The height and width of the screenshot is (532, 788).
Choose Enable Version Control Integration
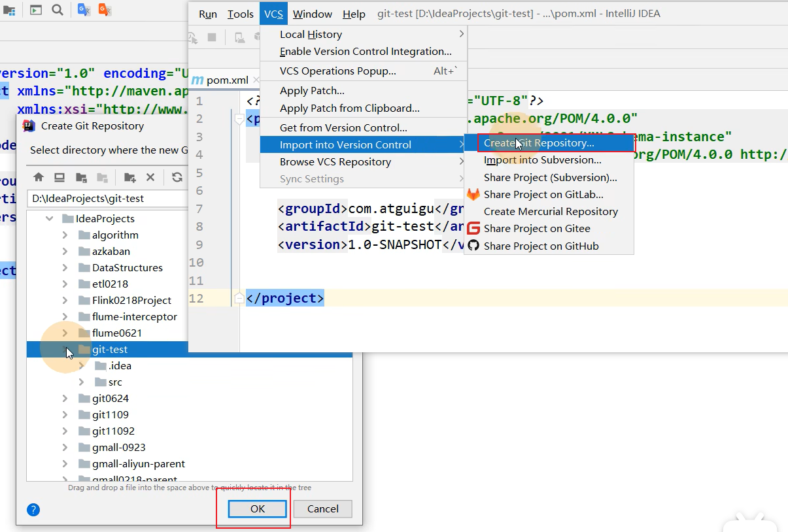(x=364, y=52)
